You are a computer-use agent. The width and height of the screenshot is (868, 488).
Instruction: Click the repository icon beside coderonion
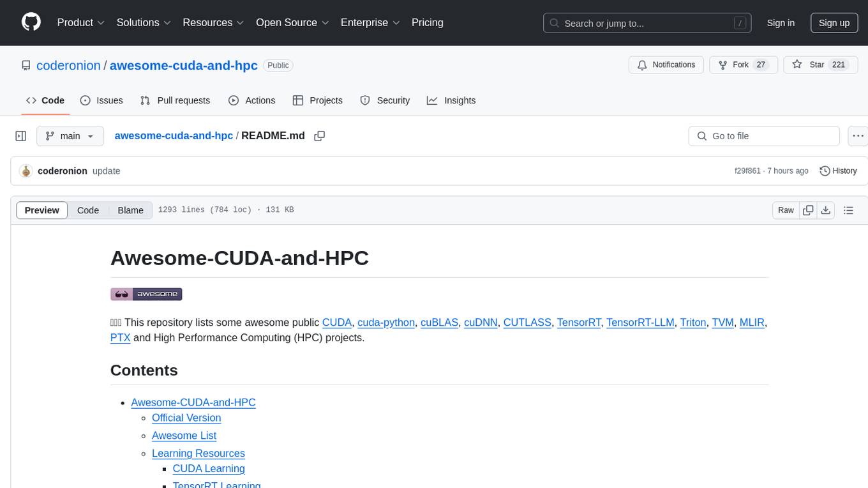pyautogui.click(x=26, y=65)
